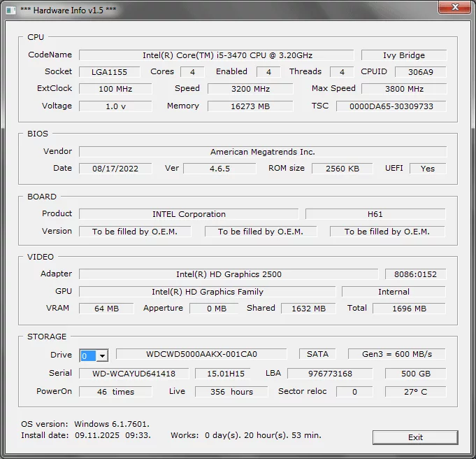Click the drive temperature 27° C
476x459 pixels.
pyautogui.click(x=416, y=392)
